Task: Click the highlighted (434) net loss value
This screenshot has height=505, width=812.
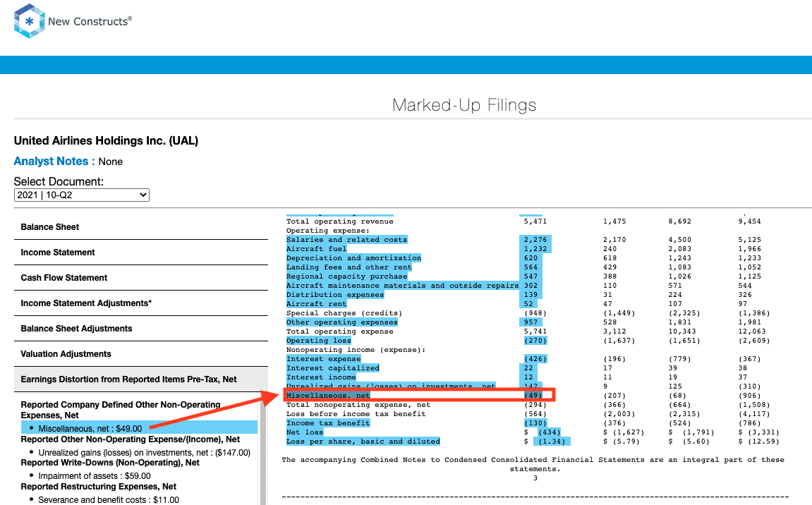Action: coord(550,432)
